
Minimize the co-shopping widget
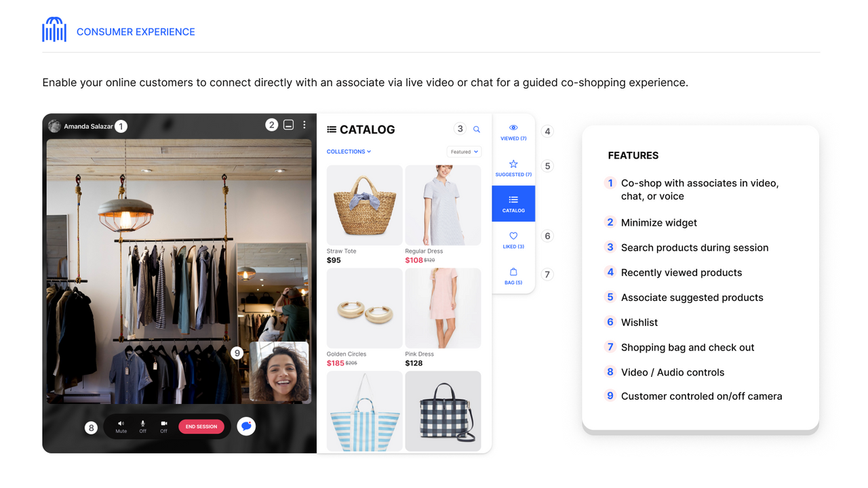click(288, 124)
